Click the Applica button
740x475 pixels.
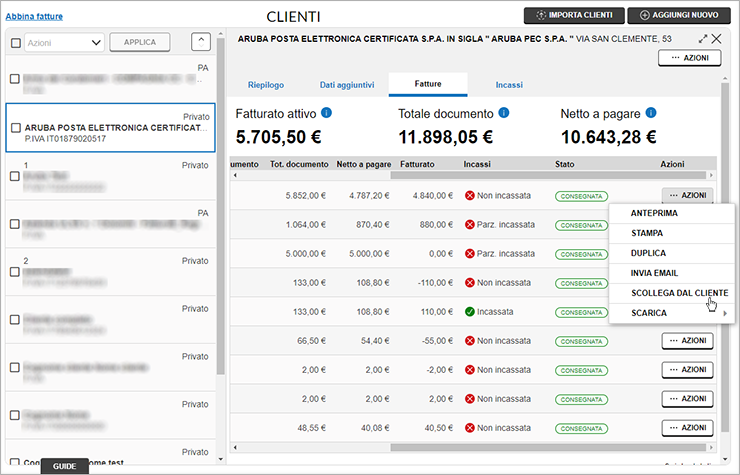(140, 42)
